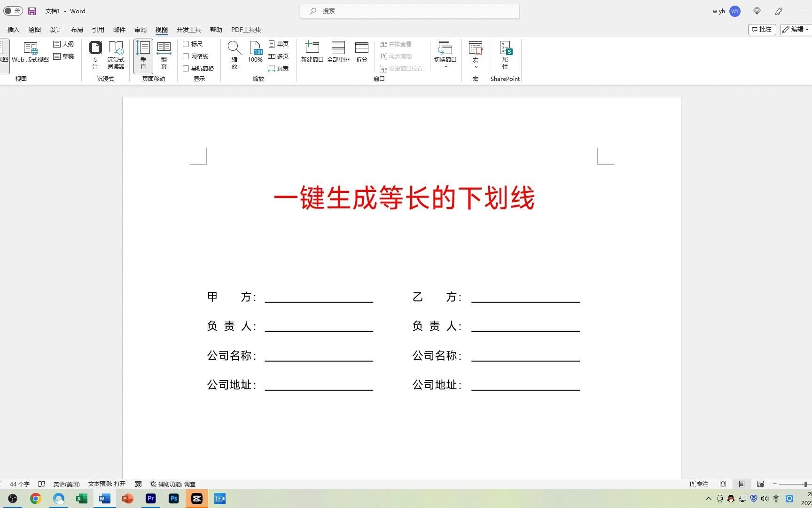Choose One Page zoom
812x508 pixels.
click(279, 44)
